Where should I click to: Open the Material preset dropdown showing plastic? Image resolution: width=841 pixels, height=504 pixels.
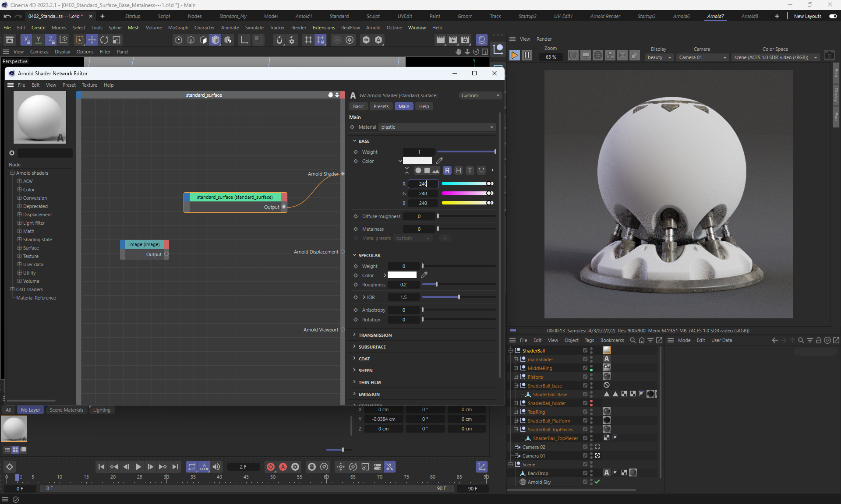point(437,127)
